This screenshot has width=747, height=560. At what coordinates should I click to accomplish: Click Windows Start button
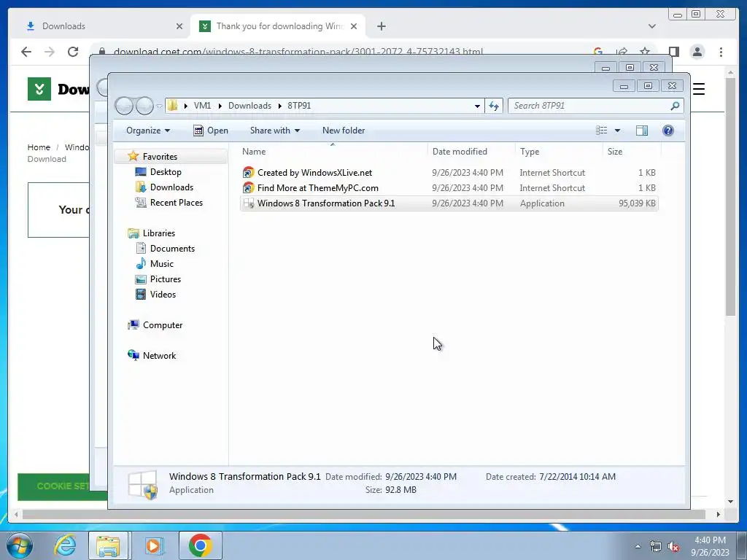20,545
